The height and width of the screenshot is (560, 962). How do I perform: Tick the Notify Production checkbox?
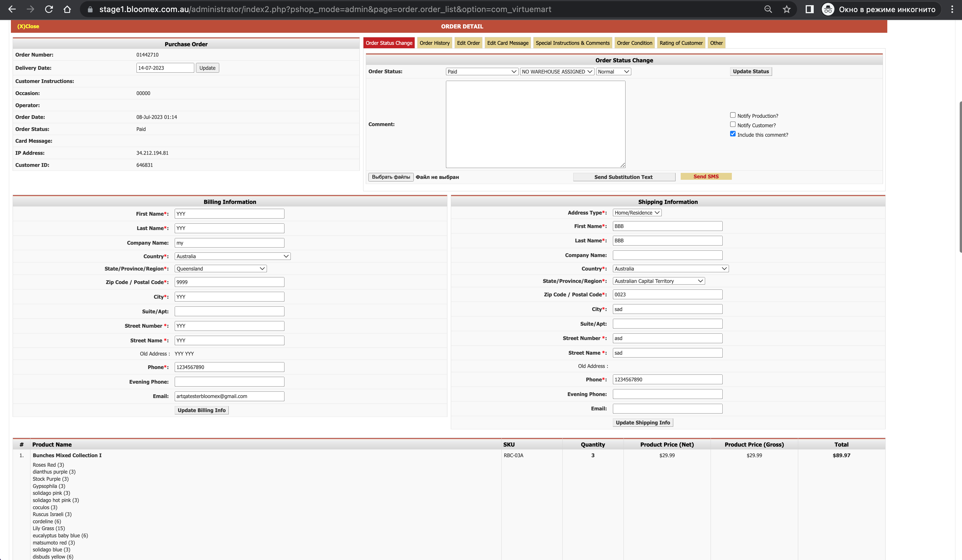tap(733, 115)
